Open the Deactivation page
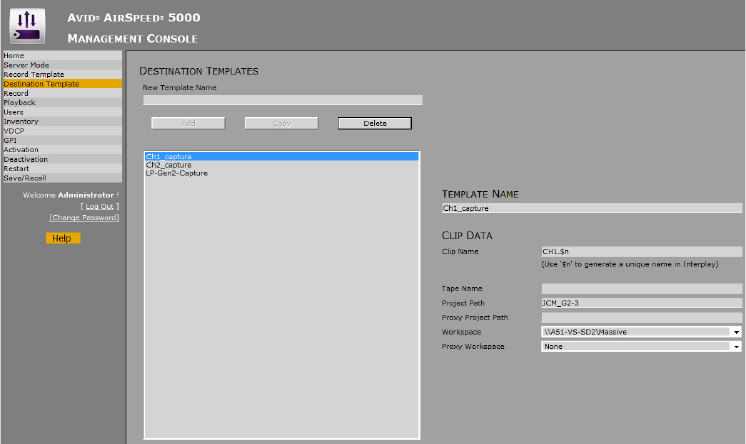The image size is (746, 444). [x=62, y=159]
